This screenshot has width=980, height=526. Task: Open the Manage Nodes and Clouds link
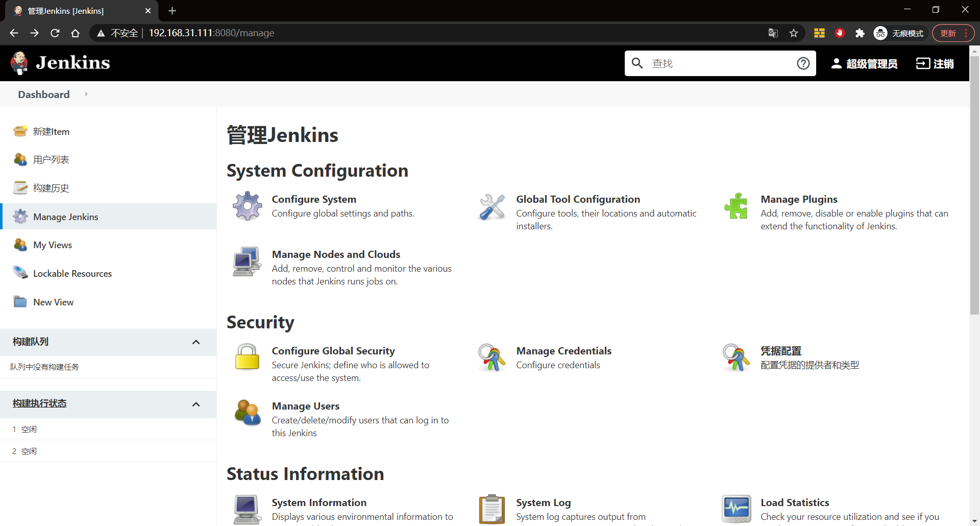click(x=336, y=254)
